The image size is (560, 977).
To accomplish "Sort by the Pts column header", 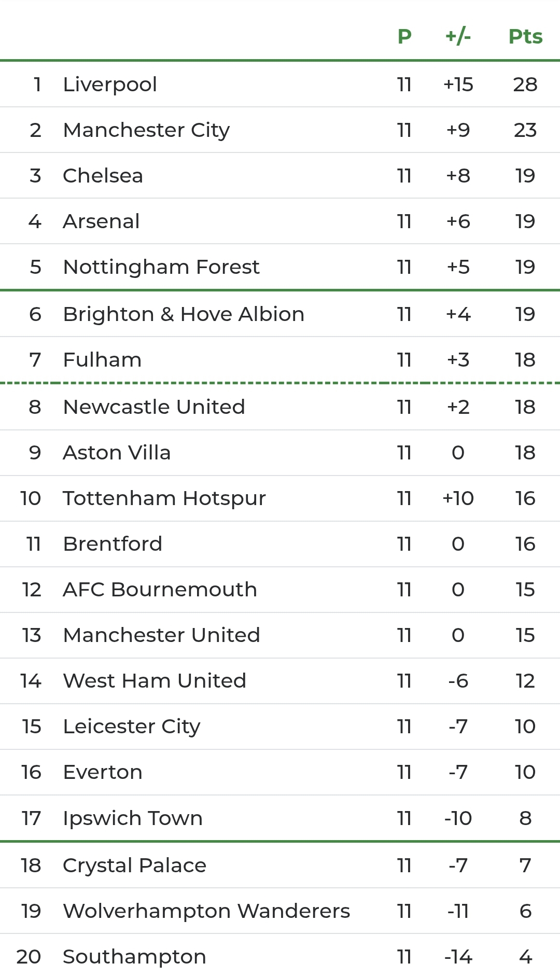I will [x=525, y=36].
